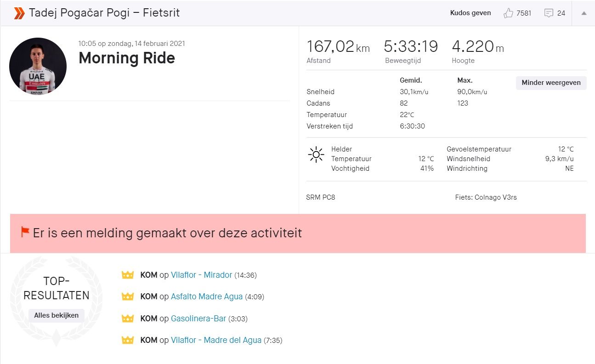Collapse stats via 'Minder weergeven'

550,83
